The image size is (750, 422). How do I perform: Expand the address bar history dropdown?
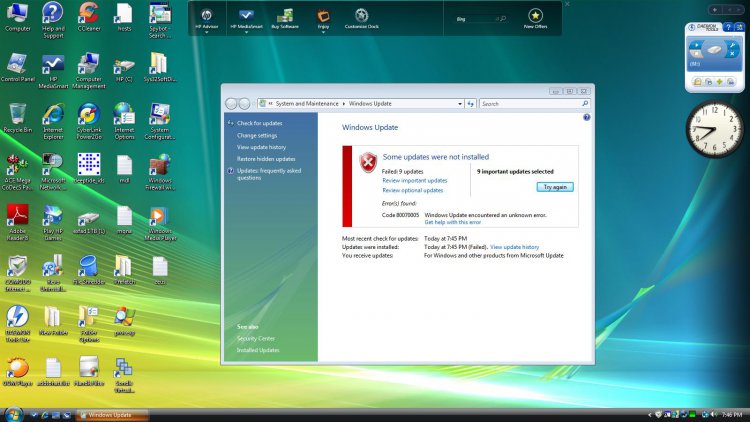[460, 103]
